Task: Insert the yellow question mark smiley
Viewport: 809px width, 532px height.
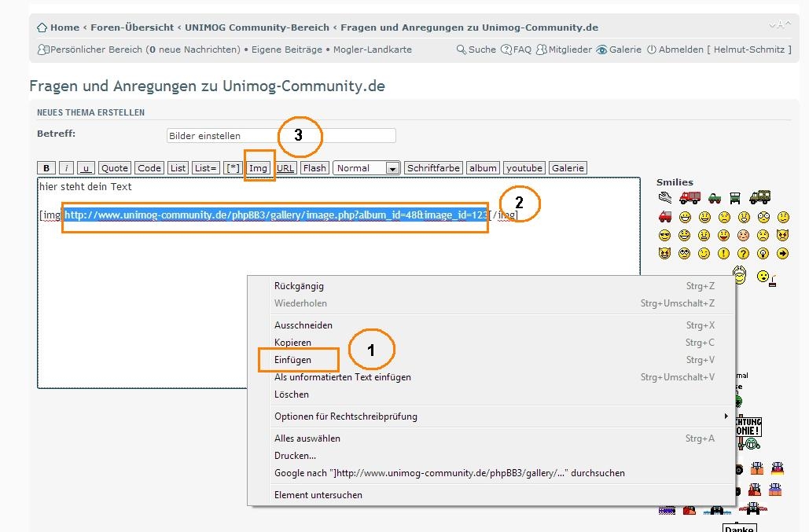Action: click(x=743, y=253)
